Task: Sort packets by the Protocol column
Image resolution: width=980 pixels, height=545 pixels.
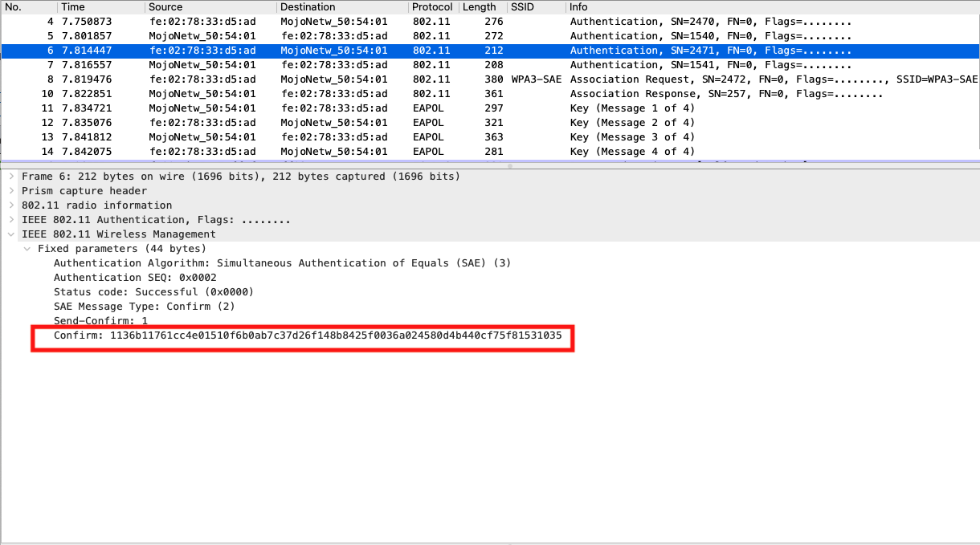Action: click(x=432, y=6)
